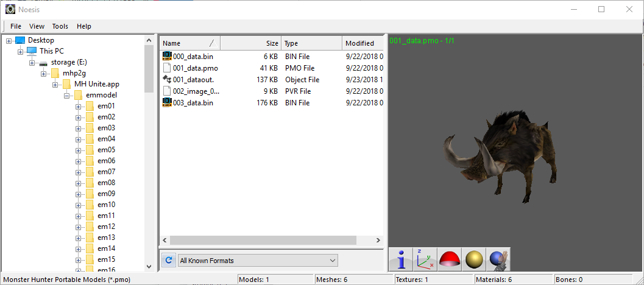Click the folder tree scroll up arrow
The width and height of the screenshot is (644, 285).
149,40
